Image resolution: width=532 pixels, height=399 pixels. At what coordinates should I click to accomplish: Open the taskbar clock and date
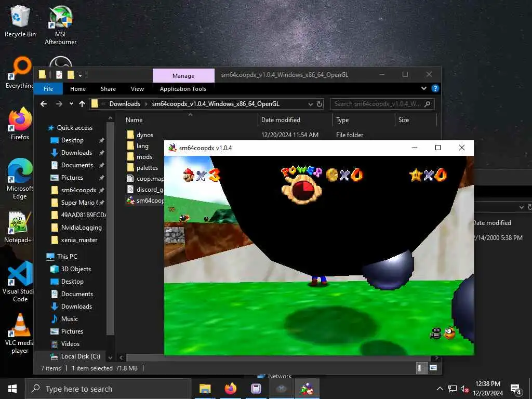487,389
